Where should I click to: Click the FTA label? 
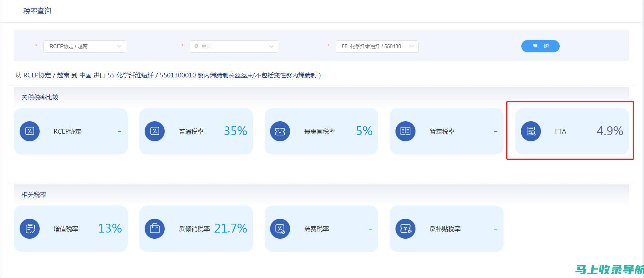coord(561,131)
